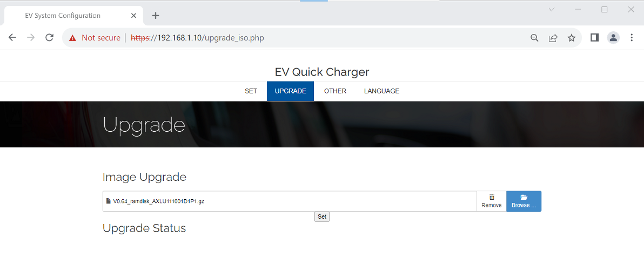Screen dimensions: 644x257
Task: Reload the page with refresh icon
Action: point(49,38)
